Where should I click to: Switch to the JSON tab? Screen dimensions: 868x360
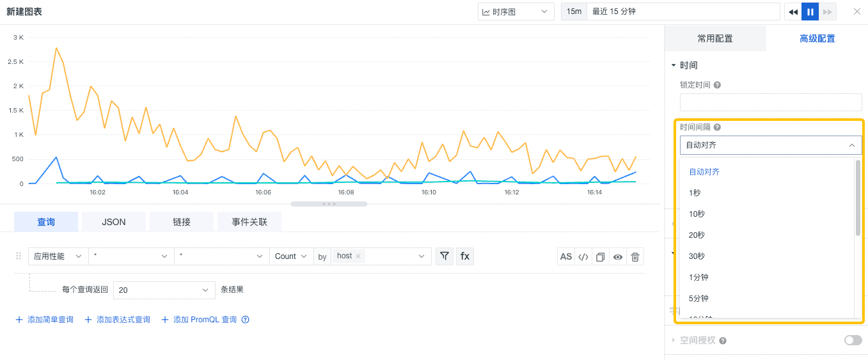114,222
